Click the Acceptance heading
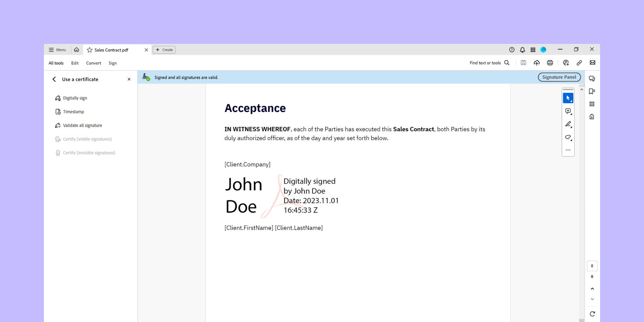This screenshot has width=644, height=322. tap(255, 108)
